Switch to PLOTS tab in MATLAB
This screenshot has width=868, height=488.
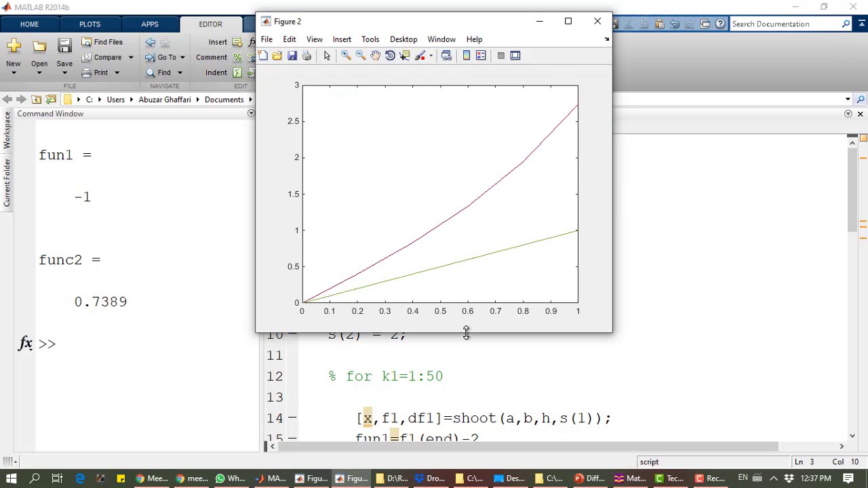pyautogui.click(x=90, y=24)
